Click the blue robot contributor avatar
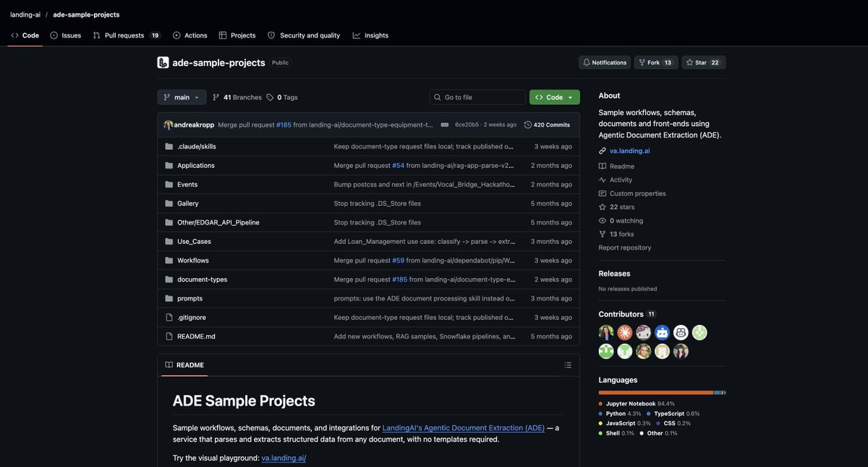Image resolution: width=868 pixels, height=467 pixels. (662, 332)
